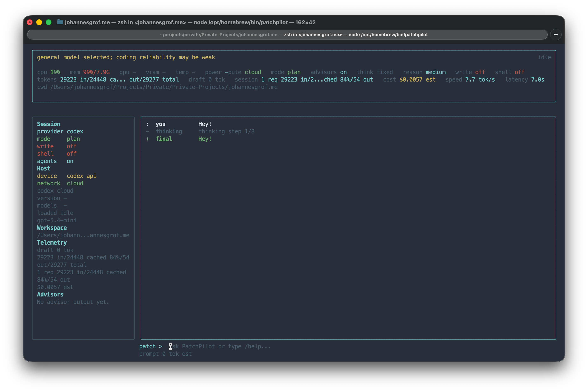
Task: Click the 'version –' row
Action: click(52, 198)
